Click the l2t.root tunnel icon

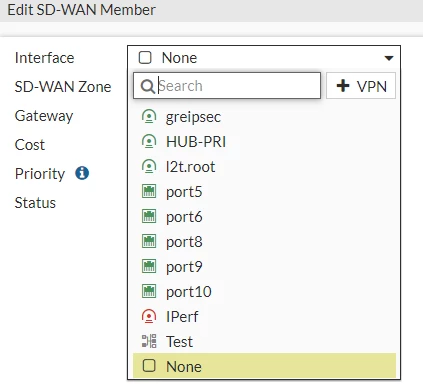pos(149,167)
